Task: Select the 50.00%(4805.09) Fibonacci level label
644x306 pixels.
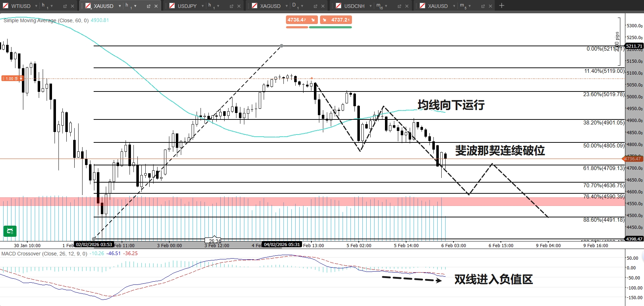Action: tap(604, 146)
